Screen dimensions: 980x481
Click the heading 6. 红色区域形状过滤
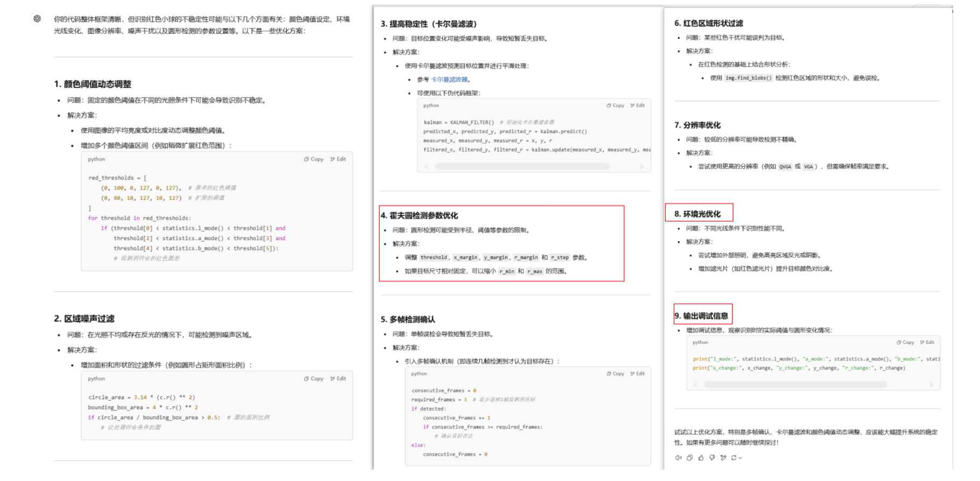tap(708, 23)
